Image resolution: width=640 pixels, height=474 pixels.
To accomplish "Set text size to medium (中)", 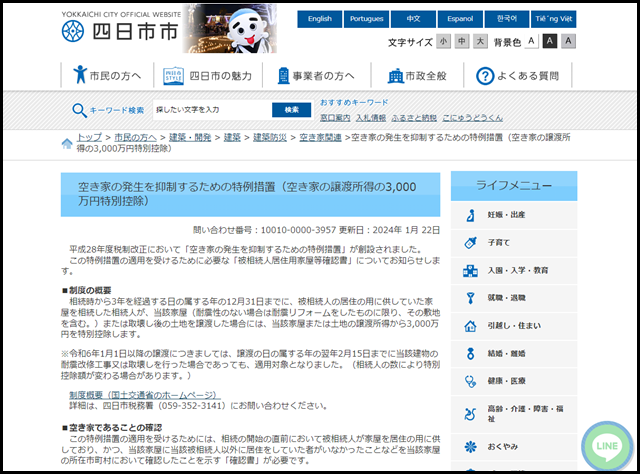I will point(462,41).
